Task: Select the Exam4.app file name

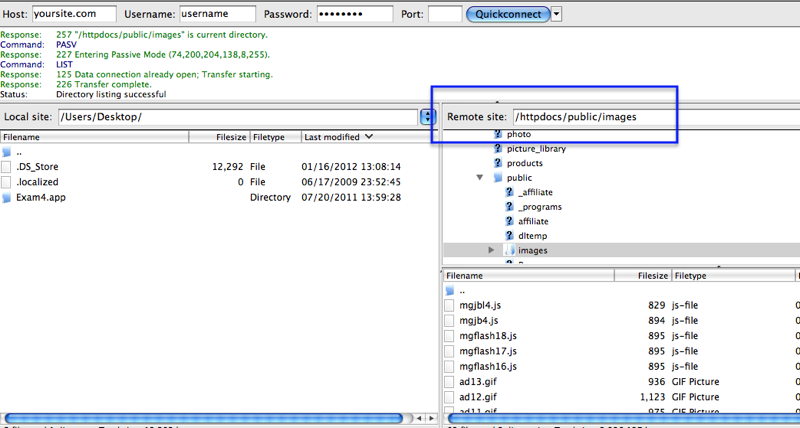Action: coord(41,197)
